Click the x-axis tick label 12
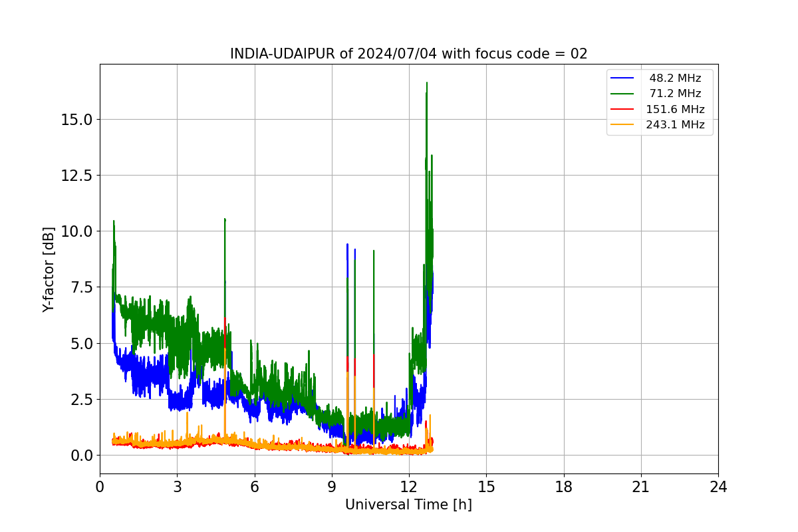Screen dimensions: 798x532 tap(409, 487)
